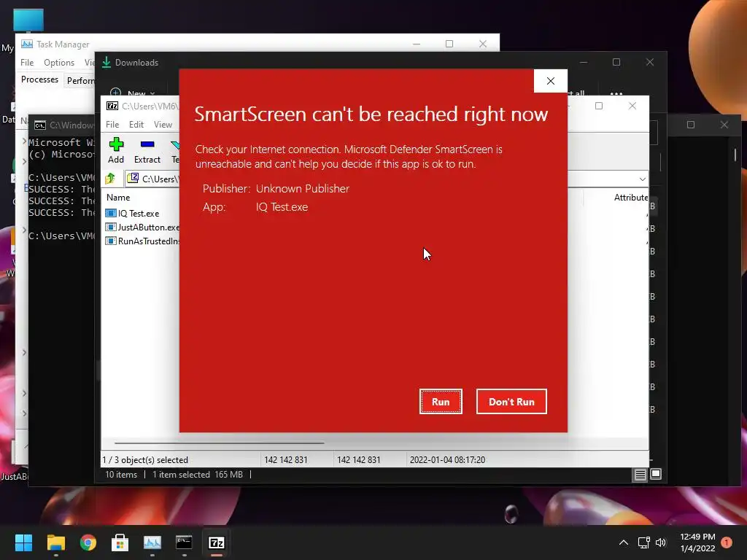Open the Windows Start menu
Screen dimensions: 747x560
click(x=23, y=542)
